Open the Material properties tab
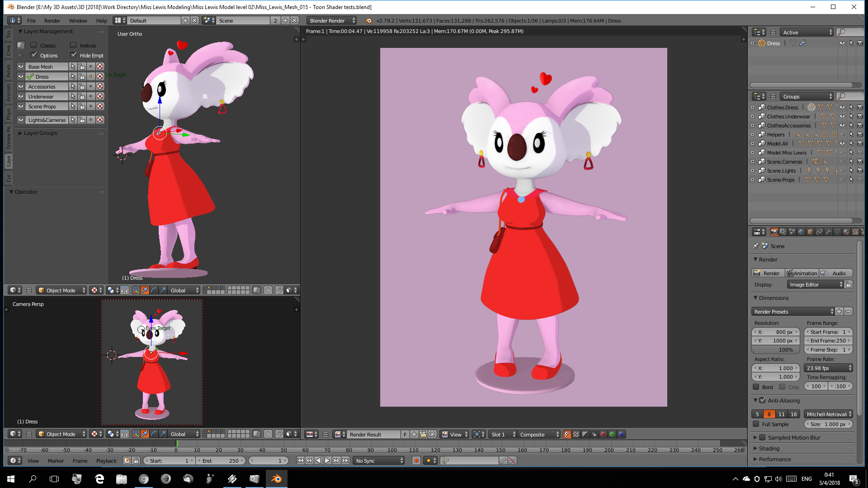This screenshot has width=868, height=488. [x=846, y=232]
